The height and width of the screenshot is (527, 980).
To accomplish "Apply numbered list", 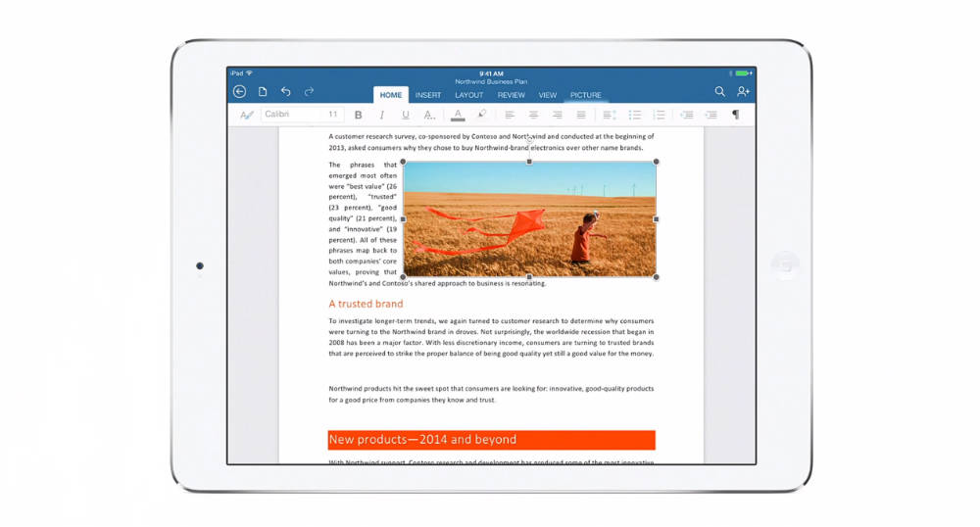I will pos(659,115).
